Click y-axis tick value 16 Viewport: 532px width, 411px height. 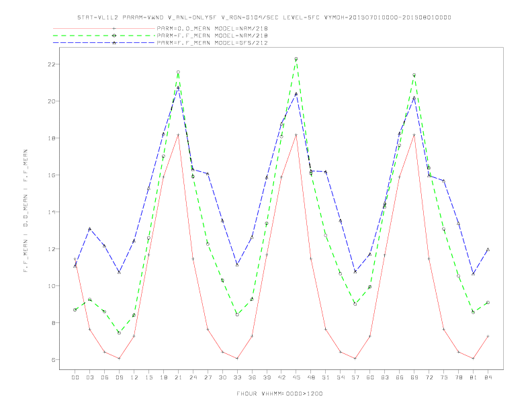(52, 175)
